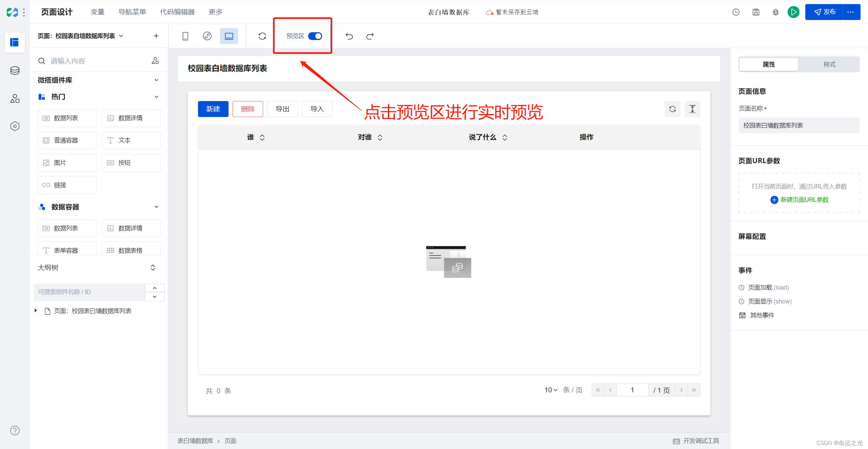Open the 代码编辑器 menu
The height and width of the screenshot is (449, 868).
pyautogui.click(x=177, y=12)
